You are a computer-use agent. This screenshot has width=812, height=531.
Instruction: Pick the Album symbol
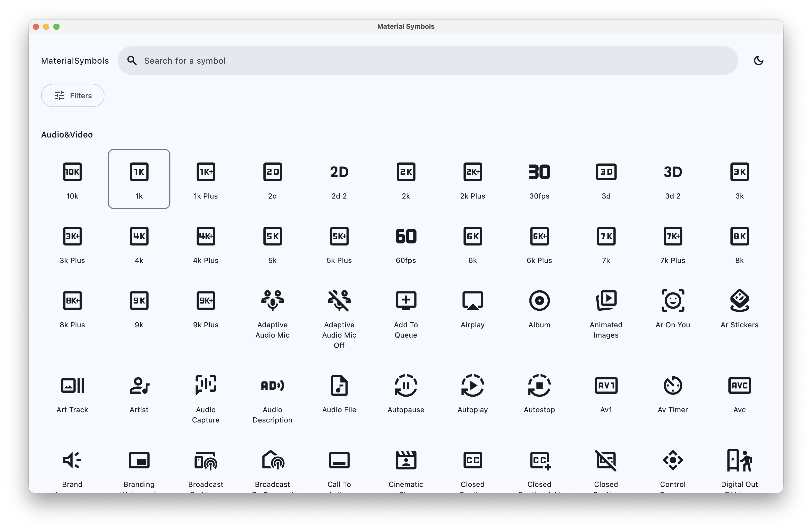pyautogui.click(x=539, y=300)
